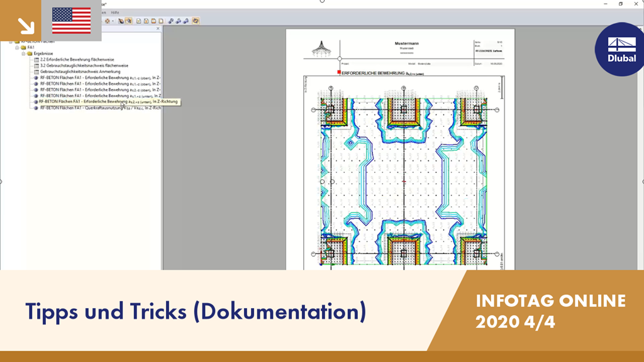Select 3.2 Gebrauchstauglichkeitsnachweis flächenweise
Image resolution: width=644 pixels, height=362 pixels.
click(84, 65)
